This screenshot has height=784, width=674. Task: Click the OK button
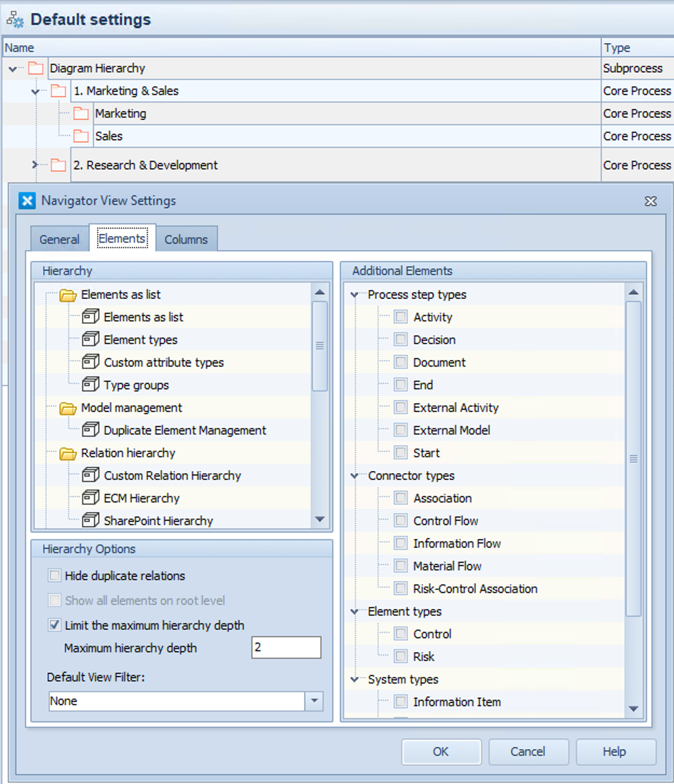(x=441, y=752)
